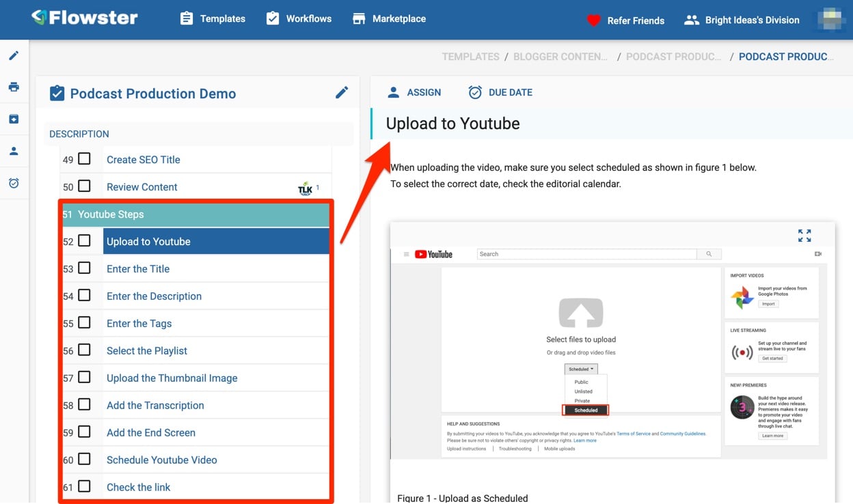The height and width of the screenshot is (504, 853).
Task: Open the Add the End Screen step
Action: [151, 433]
